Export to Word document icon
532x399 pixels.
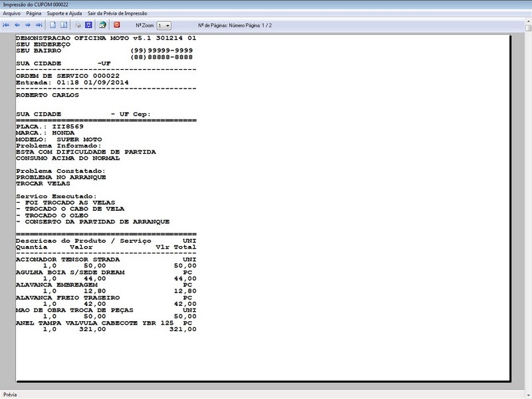coord(88,25)
